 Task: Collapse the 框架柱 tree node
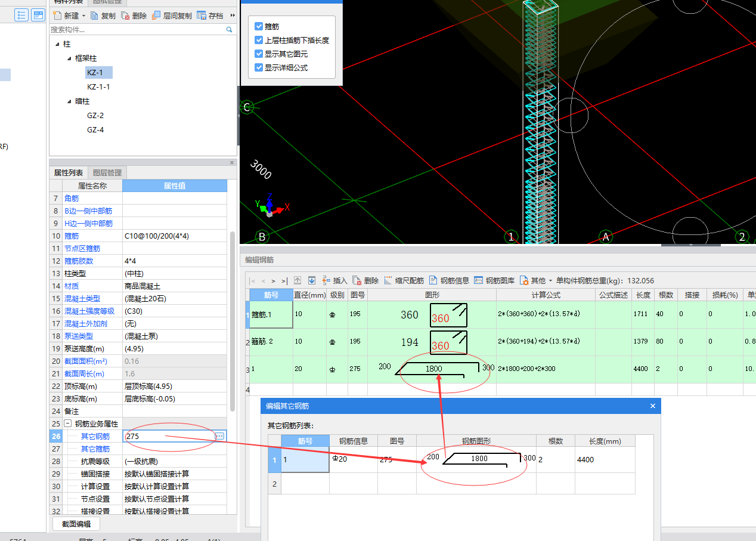pyautogui.click(x=70, y=58)
